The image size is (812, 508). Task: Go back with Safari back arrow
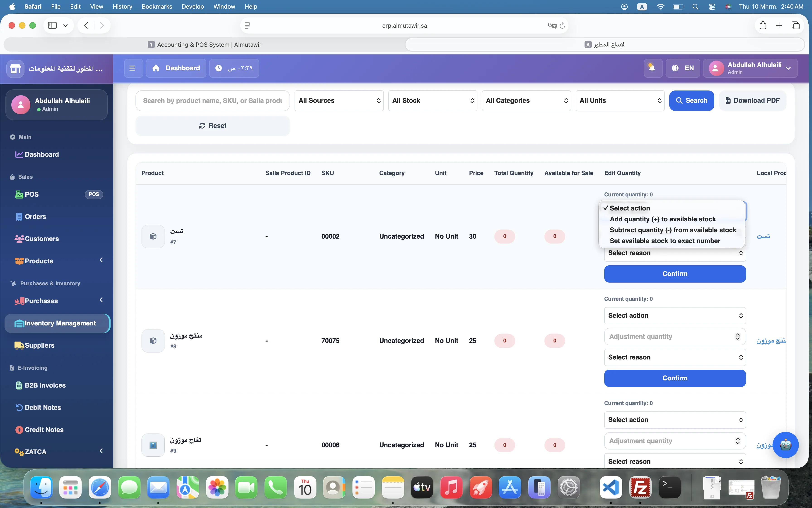point(86,26)
